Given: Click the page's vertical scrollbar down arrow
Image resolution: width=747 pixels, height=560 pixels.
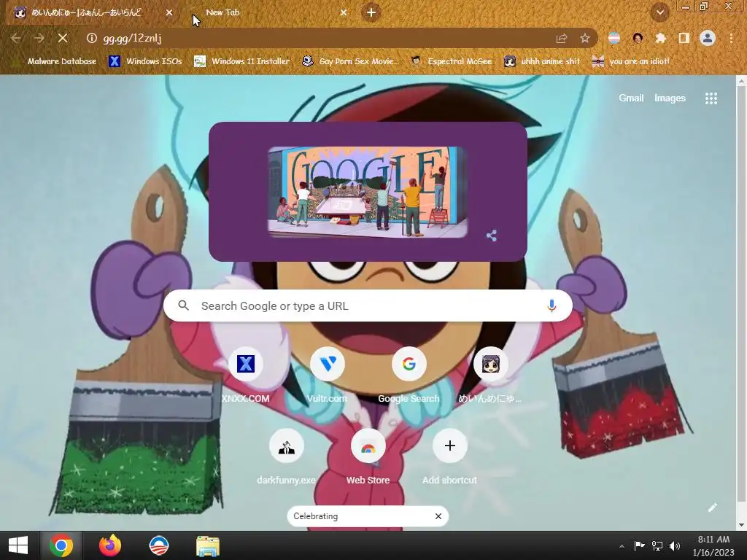Looking at the screenshot, I should click(x=741, y=525).
